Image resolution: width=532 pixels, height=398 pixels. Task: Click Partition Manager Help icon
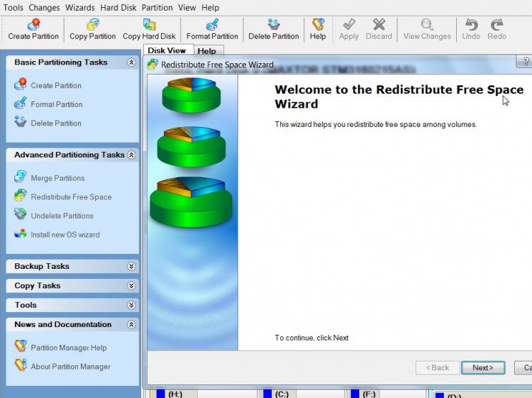pos(21,346)
